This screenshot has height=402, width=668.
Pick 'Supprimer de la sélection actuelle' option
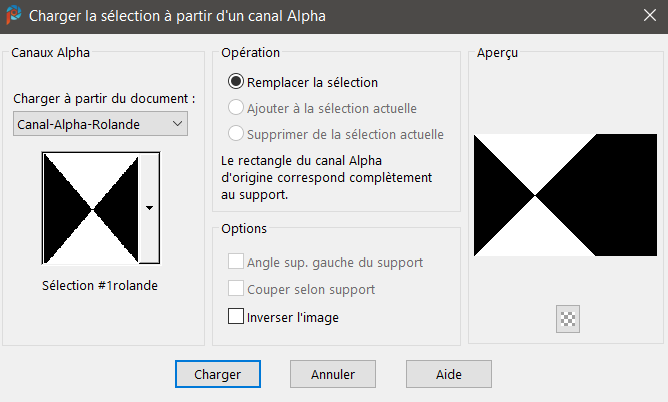(236, 134)
